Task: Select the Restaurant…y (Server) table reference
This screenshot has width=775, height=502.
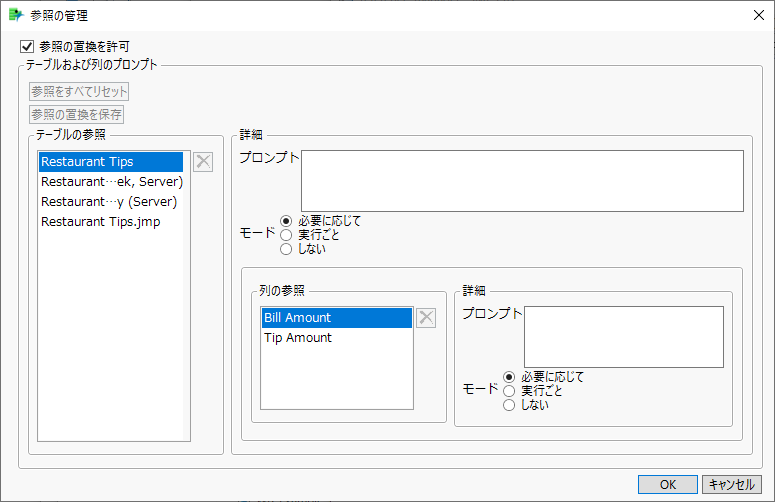Action: coord(111,202)
